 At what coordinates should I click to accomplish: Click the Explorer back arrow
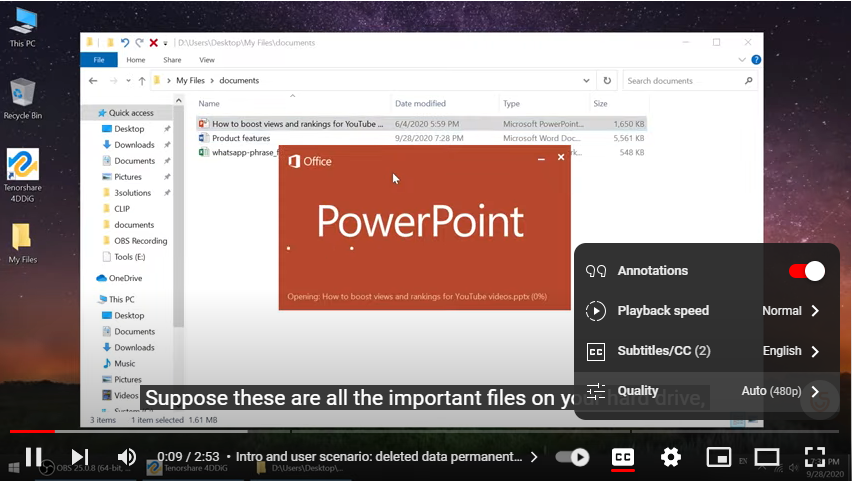pos(93,81)
